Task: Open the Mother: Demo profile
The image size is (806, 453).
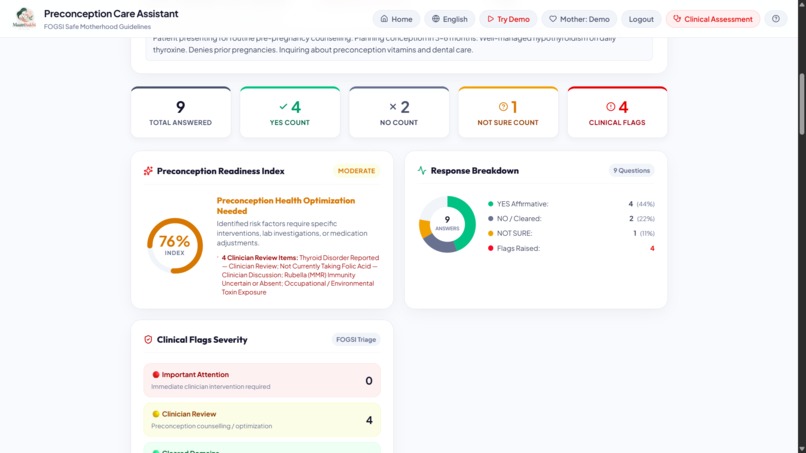Action: click(579, 19)
